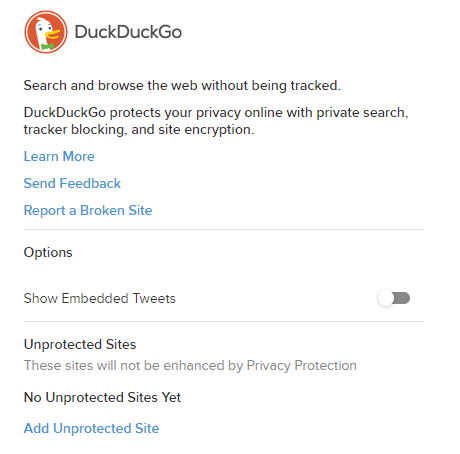
Task: Click the Unprotected Sites heading
Action: pyautogui.click(x=80, y=344)
